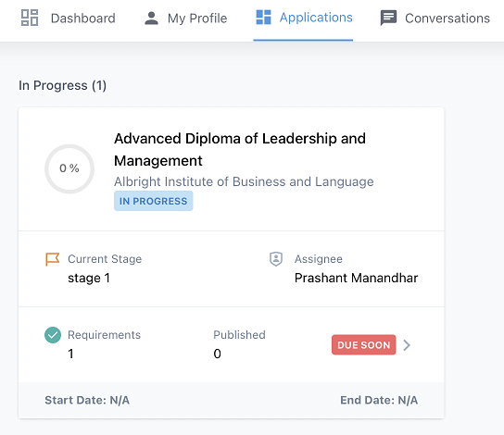Click the Conversations chat bubble icon
Viewport: 504px width, 435px height.
coord(388,18)
